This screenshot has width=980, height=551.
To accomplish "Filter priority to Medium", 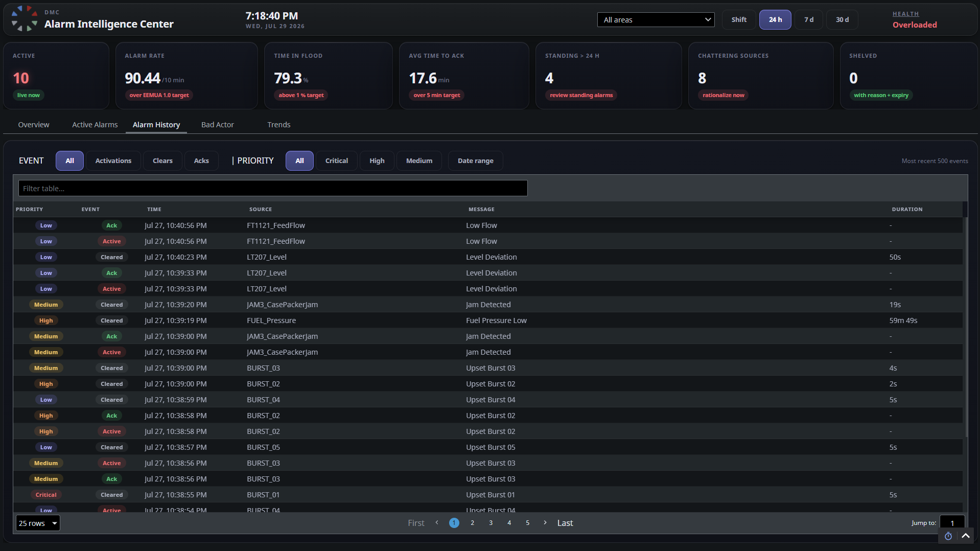I will click(419, 160).
